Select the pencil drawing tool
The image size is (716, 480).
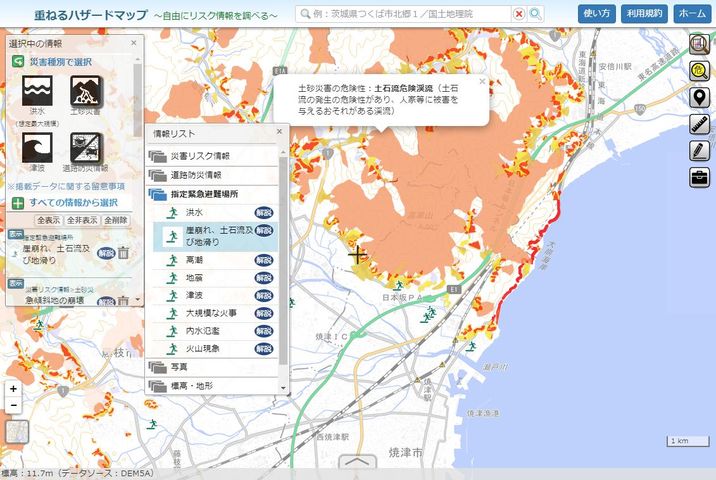[700, 150]
